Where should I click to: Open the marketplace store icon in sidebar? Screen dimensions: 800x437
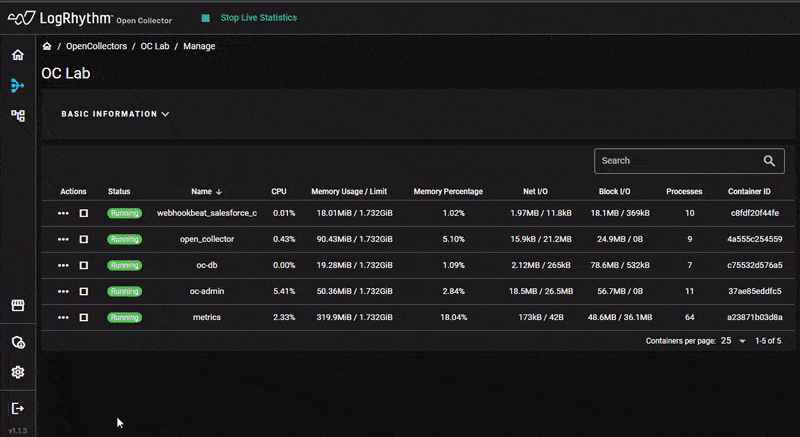coord(18,305)
